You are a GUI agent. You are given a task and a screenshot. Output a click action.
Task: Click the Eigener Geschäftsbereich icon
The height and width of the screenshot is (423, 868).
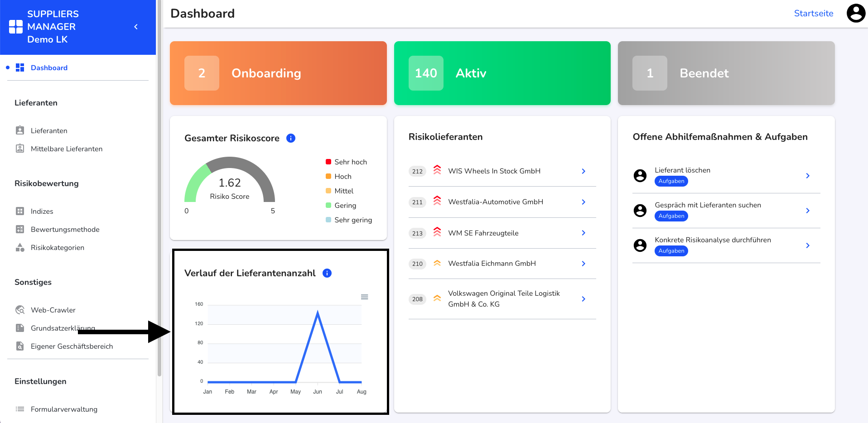[x=20, y=346]
